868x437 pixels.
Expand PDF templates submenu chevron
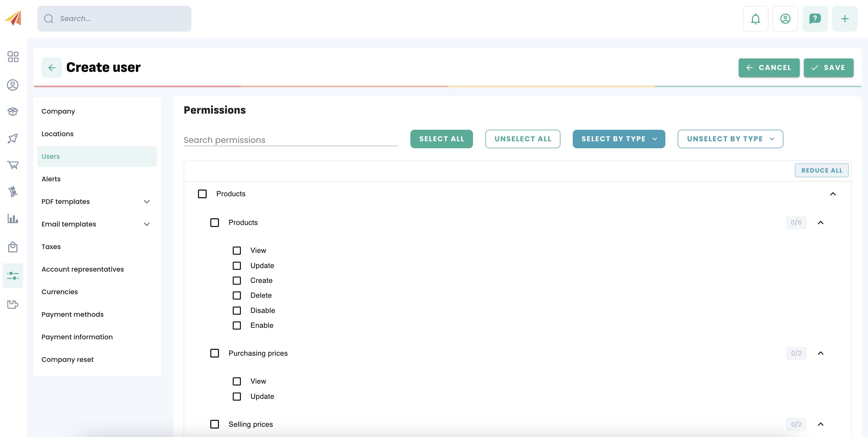(146, 202)
